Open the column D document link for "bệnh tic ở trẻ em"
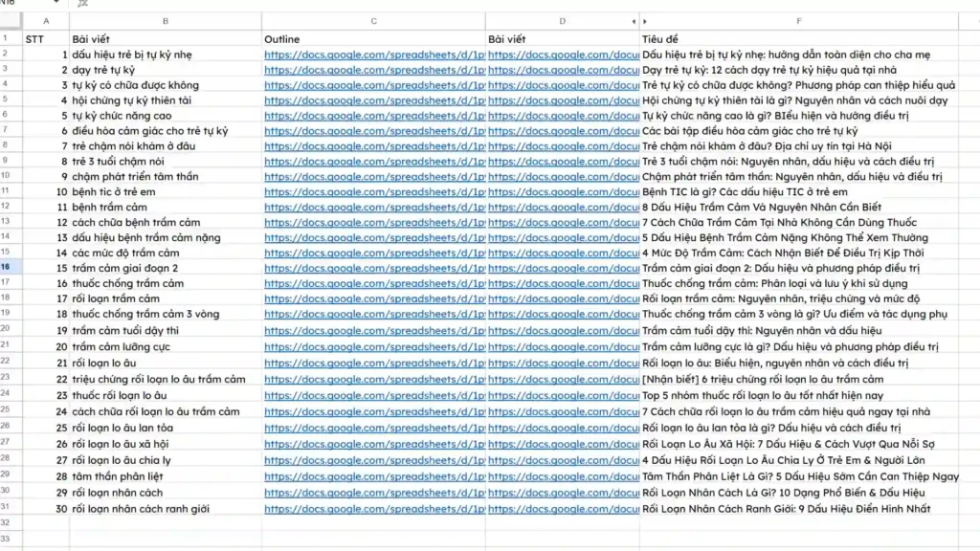980x551 pixels. pyautogui.click(x=564, y=192)
